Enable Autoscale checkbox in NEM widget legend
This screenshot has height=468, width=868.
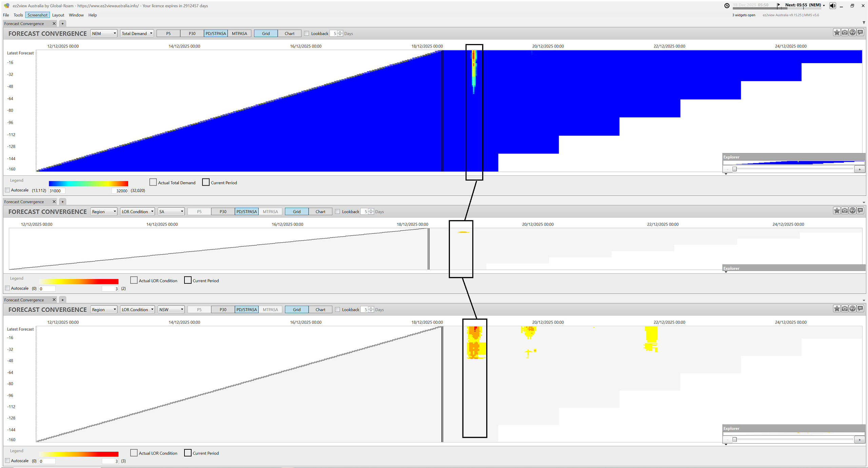click(7, 190)
